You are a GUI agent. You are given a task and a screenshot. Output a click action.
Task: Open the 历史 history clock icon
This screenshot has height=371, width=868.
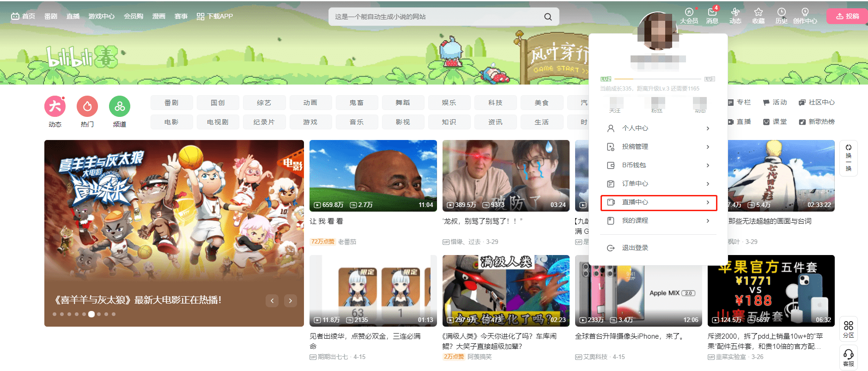pyautogui.click(x=781, y=12)
